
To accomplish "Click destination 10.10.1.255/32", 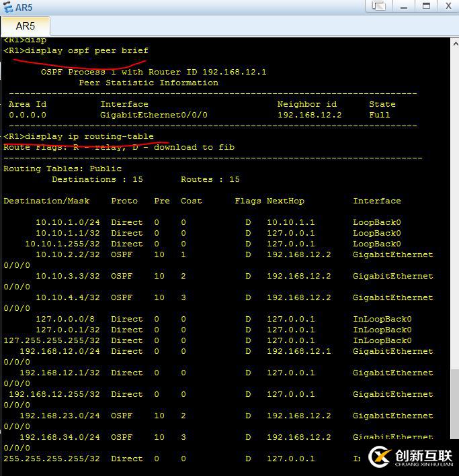I will (62, 244).
